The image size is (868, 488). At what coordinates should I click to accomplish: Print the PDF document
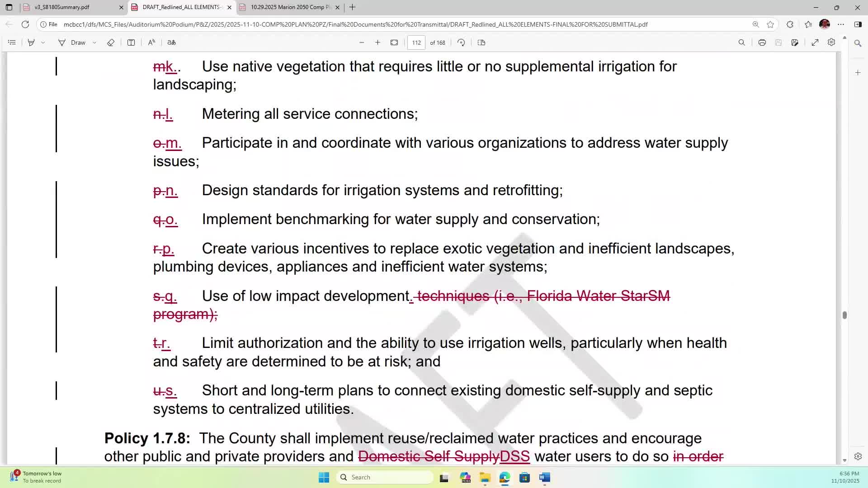pos(762,42)
